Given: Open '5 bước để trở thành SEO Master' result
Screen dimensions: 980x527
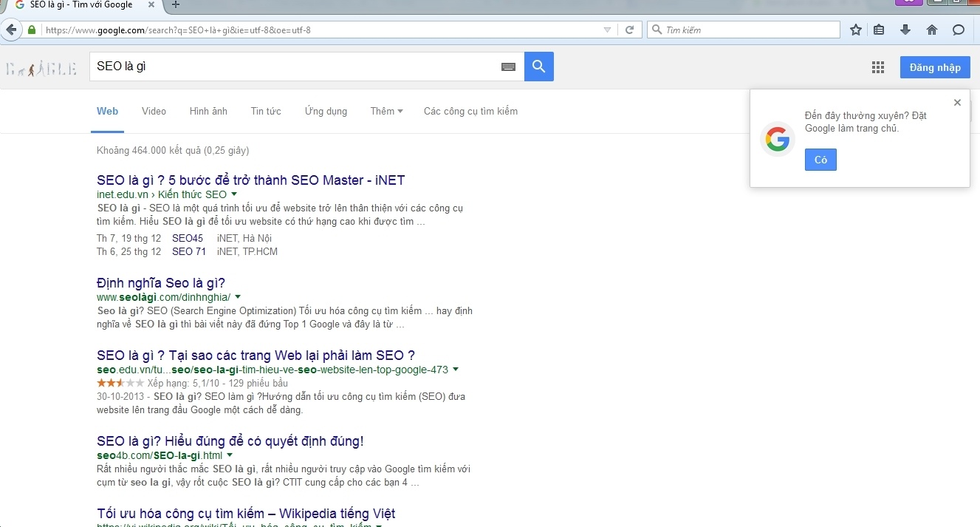Looking at the screenshot, I should [251, 180].
